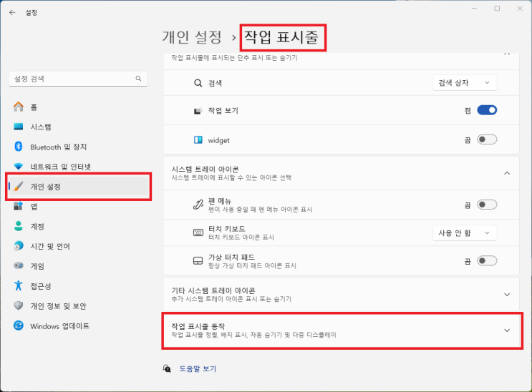Maximize the 설정 window

coord(497,9)
